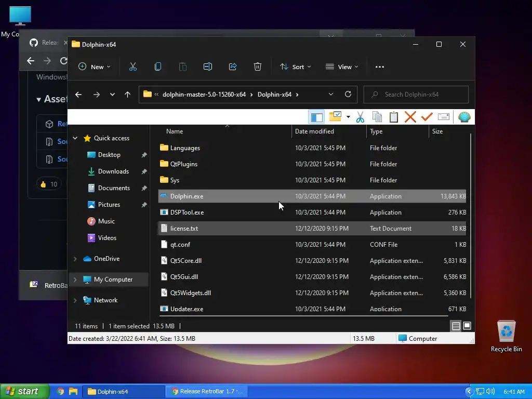Switch to details view button in status bar
532x399 pixels.
coord(456,326)
